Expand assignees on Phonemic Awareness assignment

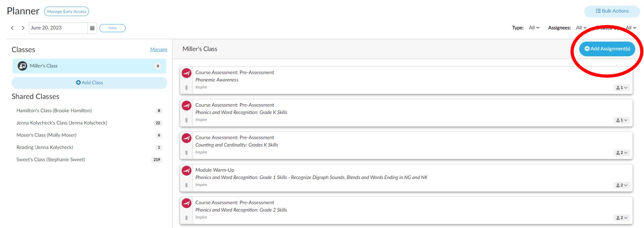622,88
